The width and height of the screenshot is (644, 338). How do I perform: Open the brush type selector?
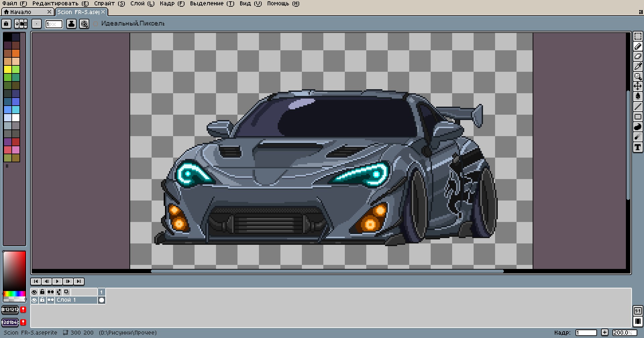[37, 24]
